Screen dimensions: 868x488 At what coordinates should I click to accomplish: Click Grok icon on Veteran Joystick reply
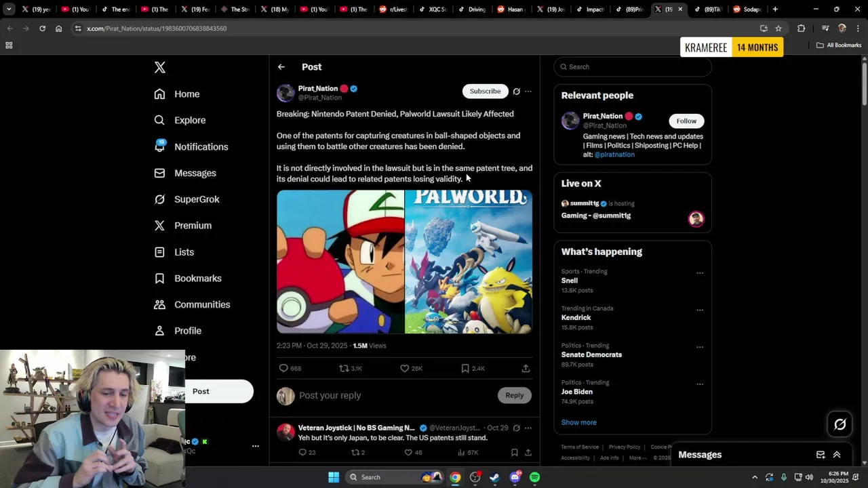(x=517, y=428)
